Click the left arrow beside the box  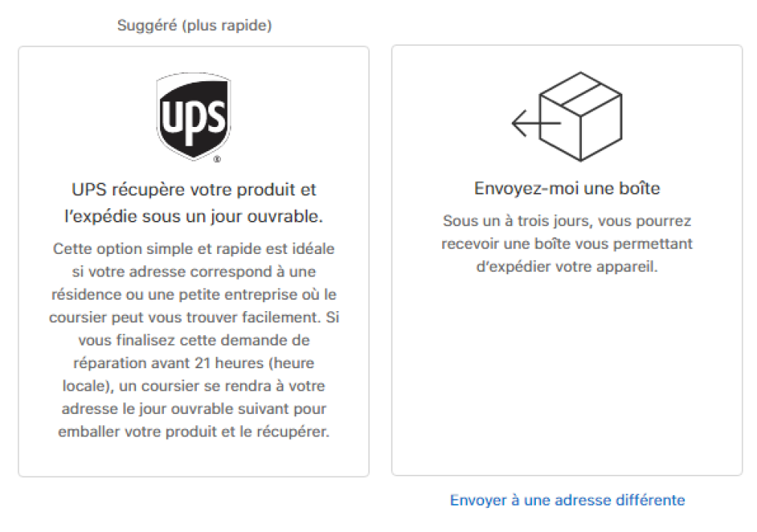tap(536, 123)
